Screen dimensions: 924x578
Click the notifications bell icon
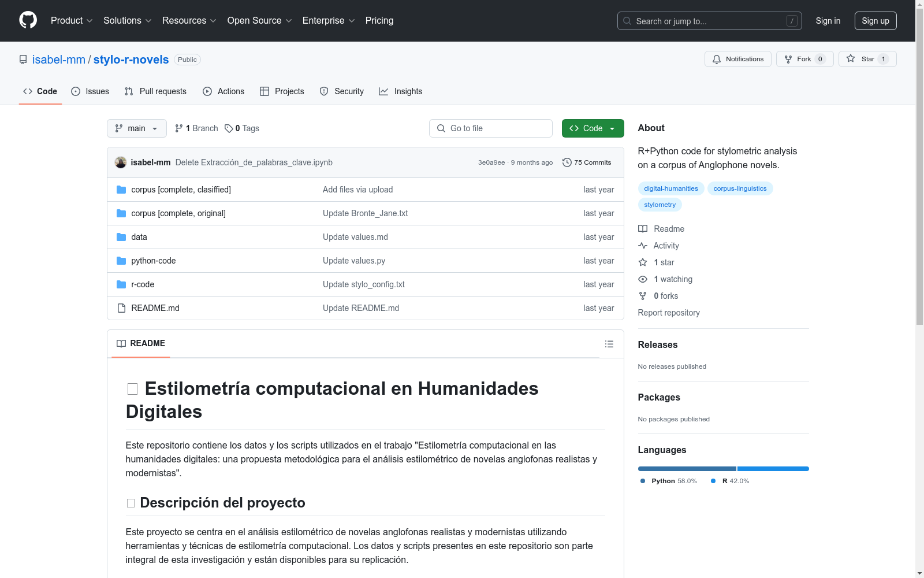pyautogui.click(x=717, y=59)
